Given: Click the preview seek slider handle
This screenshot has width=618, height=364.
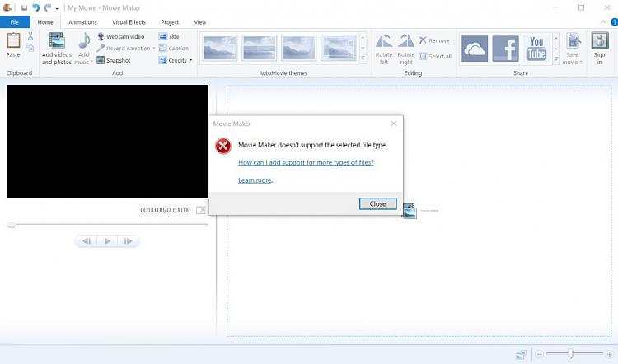Looking at the screenshot, I should pyautogui.click(x=11, y=225).
